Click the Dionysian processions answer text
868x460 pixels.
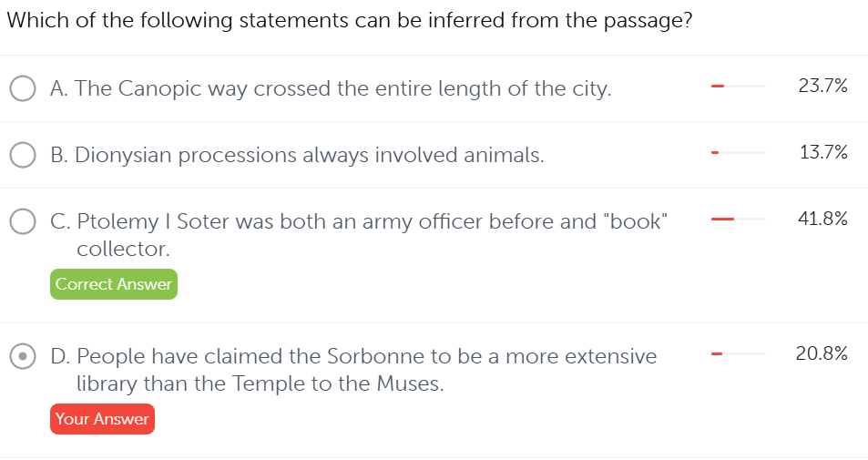(297, 156)
